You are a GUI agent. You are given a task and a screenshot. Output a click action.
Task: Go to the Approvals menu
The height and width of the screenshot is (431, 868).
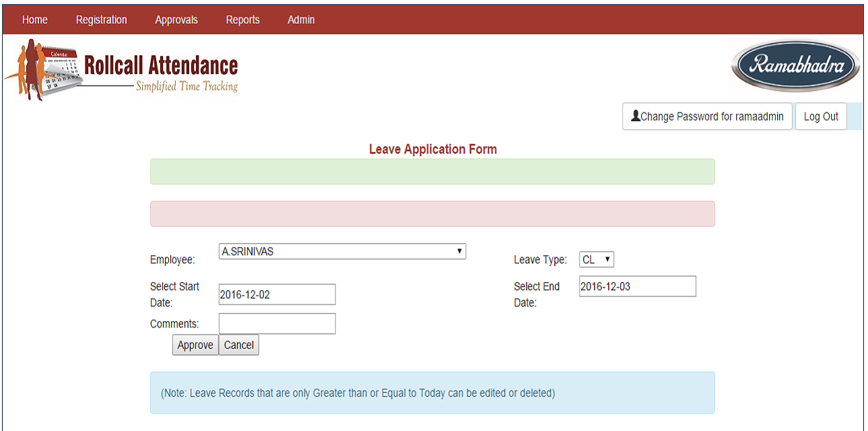tap(176, 20)
